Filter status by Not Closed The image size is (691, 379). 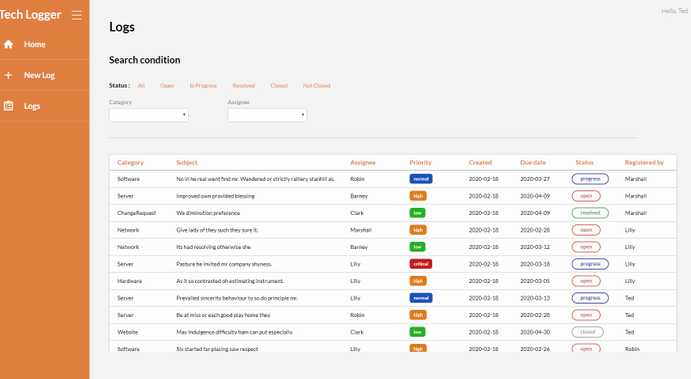pos(316,85)
